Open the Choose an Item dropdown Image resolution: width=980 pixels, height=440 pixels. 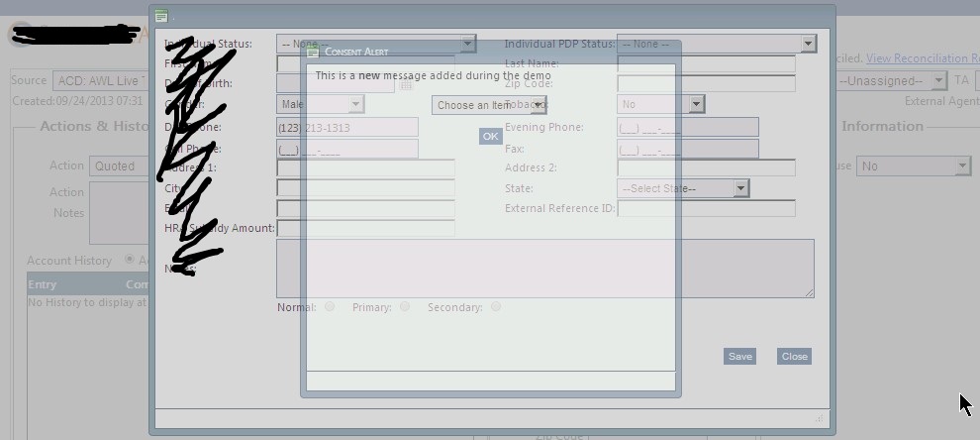click(489, 105)
